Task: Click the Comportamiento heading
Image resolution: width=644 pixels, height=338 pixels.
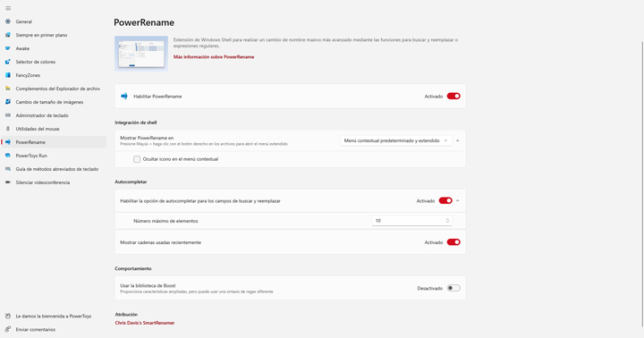Action: point(133,268)
